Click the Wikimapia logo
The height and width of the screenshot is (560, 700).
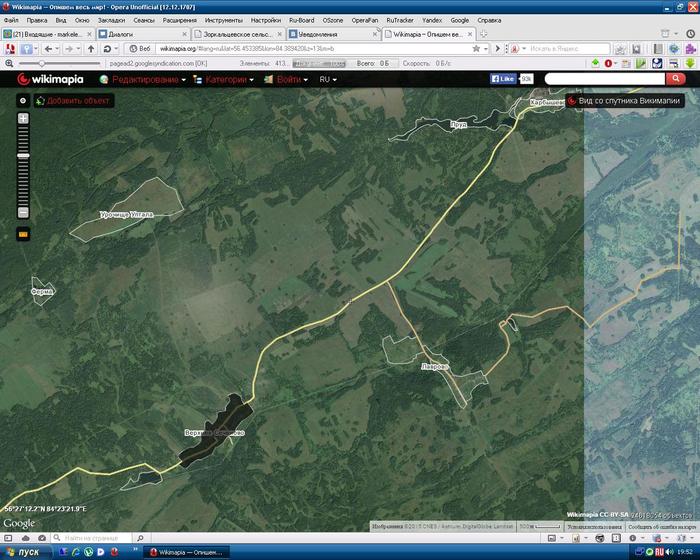click(x=50, y=79)
